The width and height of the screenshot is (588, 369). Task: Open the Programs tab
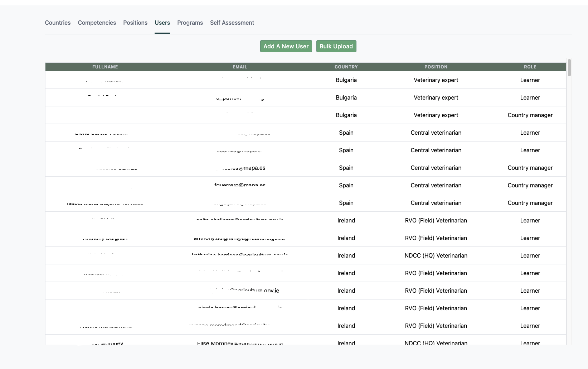[x=190, y=23]
